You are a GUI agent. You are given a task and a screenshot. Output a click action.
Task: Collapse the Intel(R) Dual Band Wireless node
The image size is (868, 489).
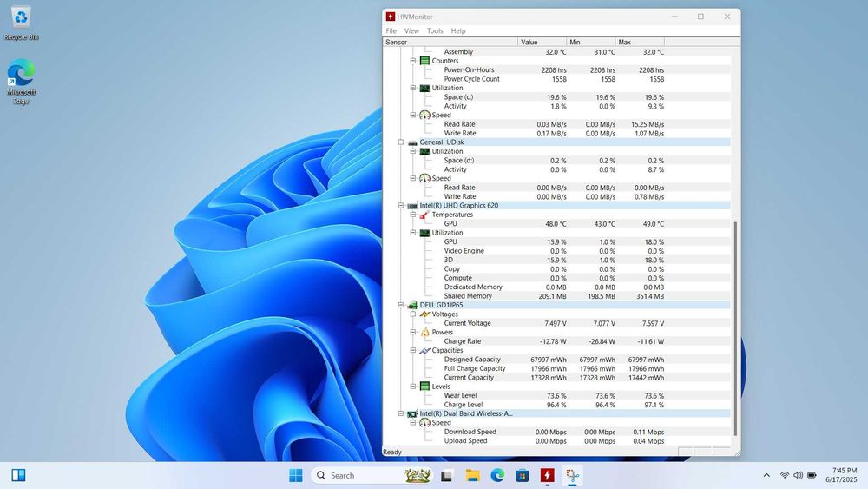(401, 413)
